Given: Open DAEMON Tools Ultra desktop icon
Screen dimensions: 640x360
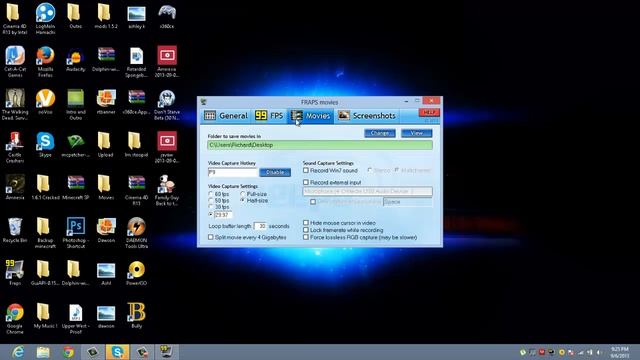Looking at the screenshot, I should (x=136, y=233).
